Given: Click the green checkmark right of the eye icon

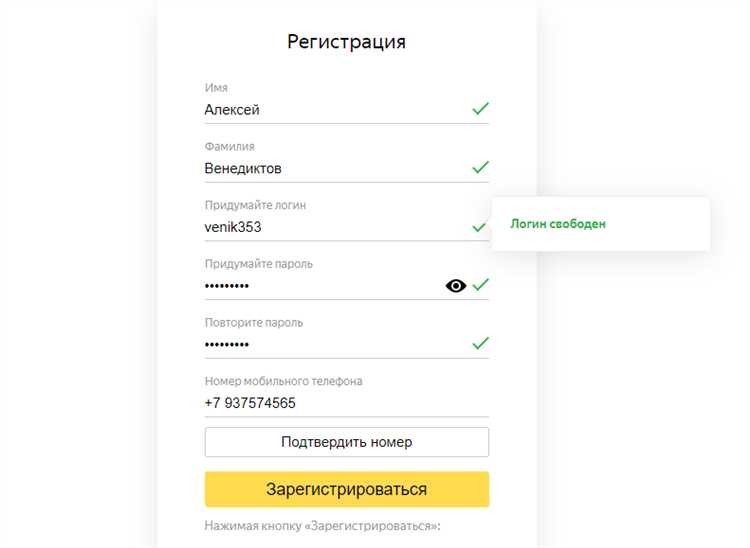Looking at the screenshot, I should [x=481, y=285].
